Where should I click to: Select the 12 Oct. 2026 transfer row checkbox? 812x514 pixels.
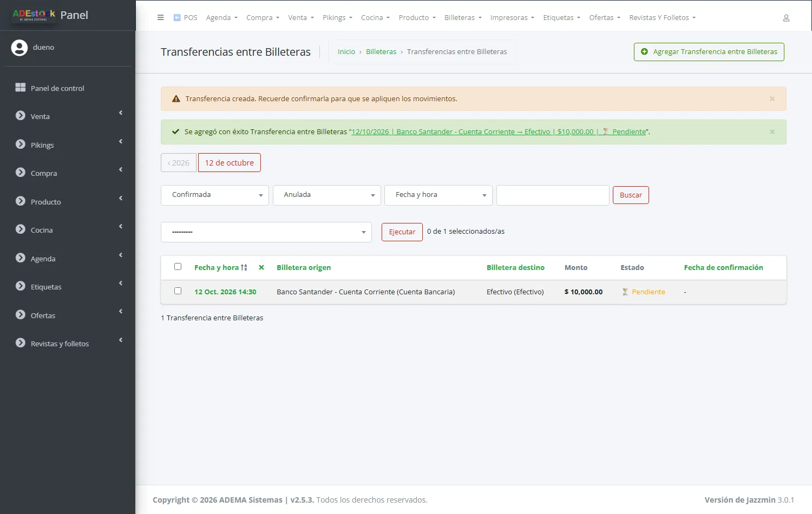pos(178,291)
